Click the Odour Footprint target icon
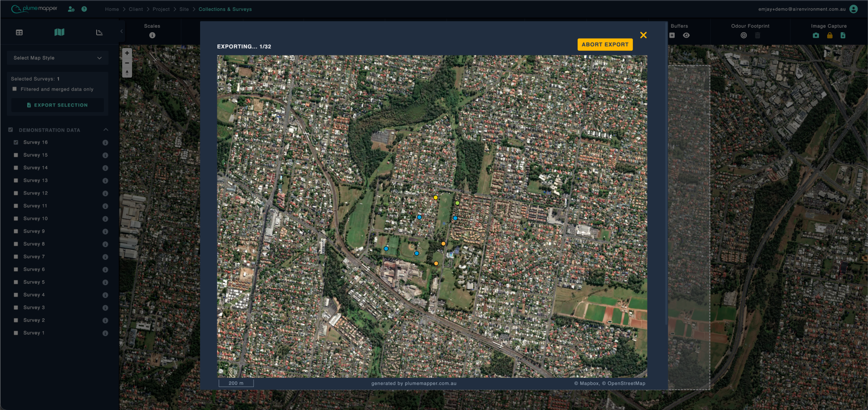 pos(744,35)
